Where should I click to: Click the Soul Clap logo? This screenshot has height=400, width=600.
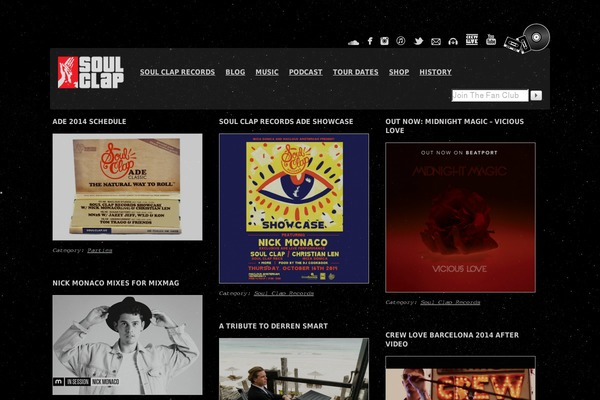[x=91, y=72]
